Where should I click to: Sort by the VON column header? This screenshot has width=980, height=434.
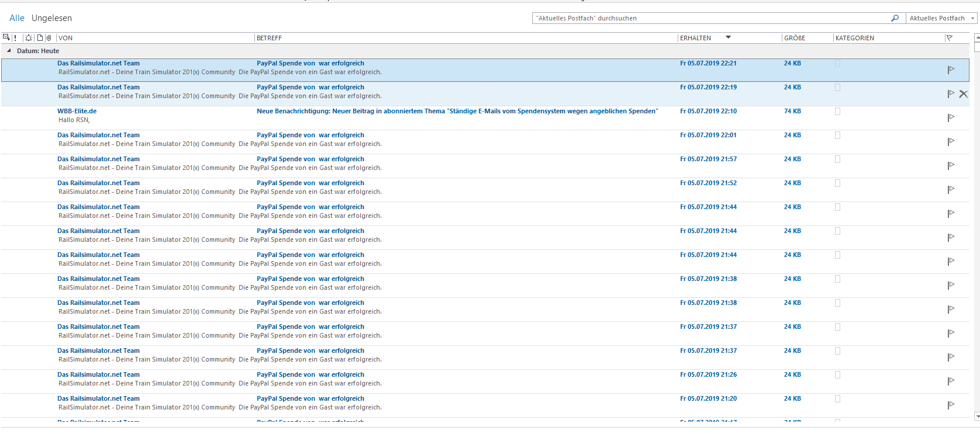tap(65, 38)
